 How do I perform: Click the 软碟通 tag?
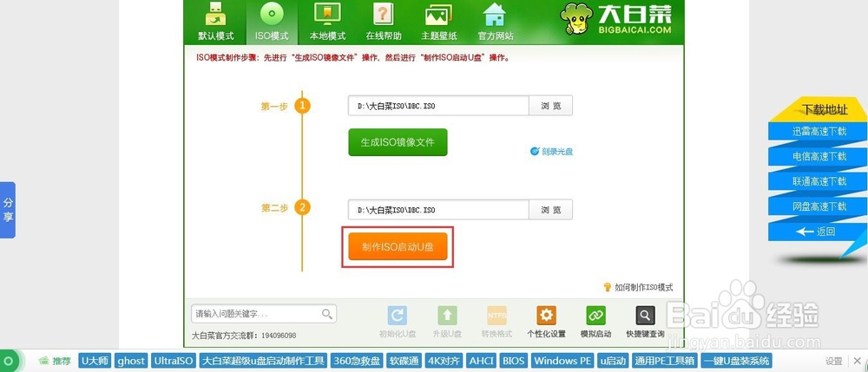coord(404,361)
